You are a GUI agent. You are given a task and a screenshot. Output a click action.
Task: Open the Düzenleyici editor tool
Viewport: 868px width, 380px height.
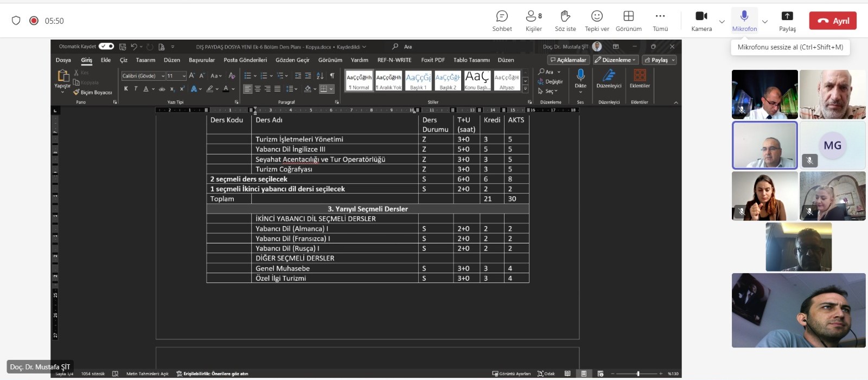609,75
